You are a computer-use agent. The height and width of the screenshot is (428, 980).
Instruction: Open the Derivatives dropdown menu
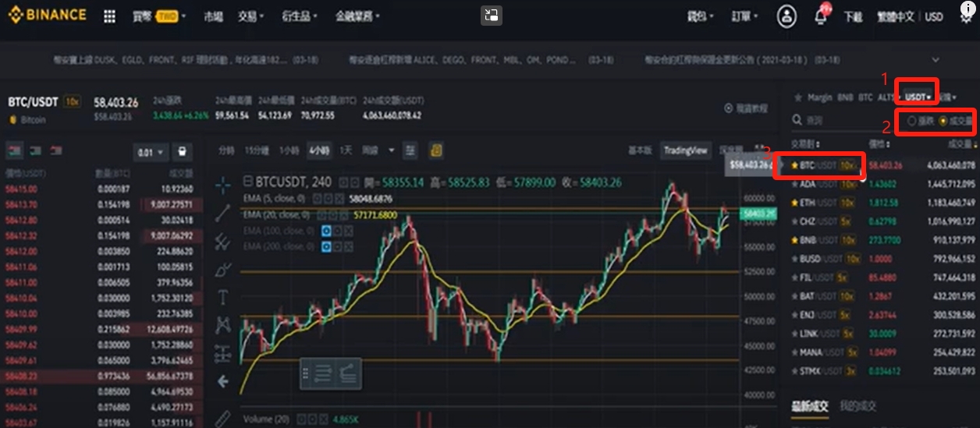300,16
